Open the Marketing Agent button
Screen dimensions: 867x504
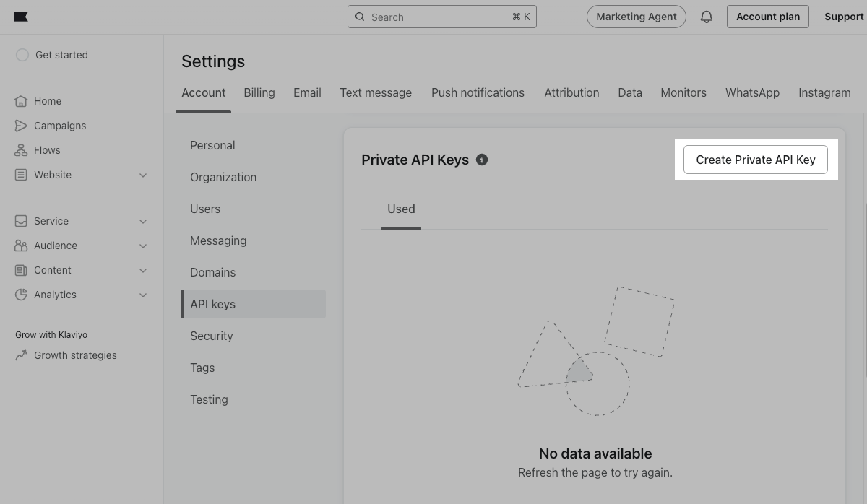(x=636, y=17)
